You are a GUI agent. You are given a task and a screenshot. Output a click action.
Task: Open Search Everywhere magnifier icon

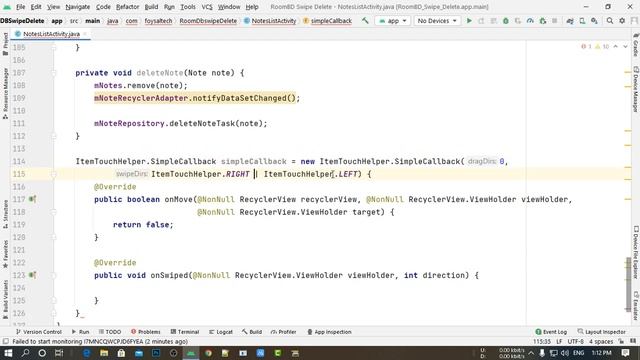[x=609, y=20]
